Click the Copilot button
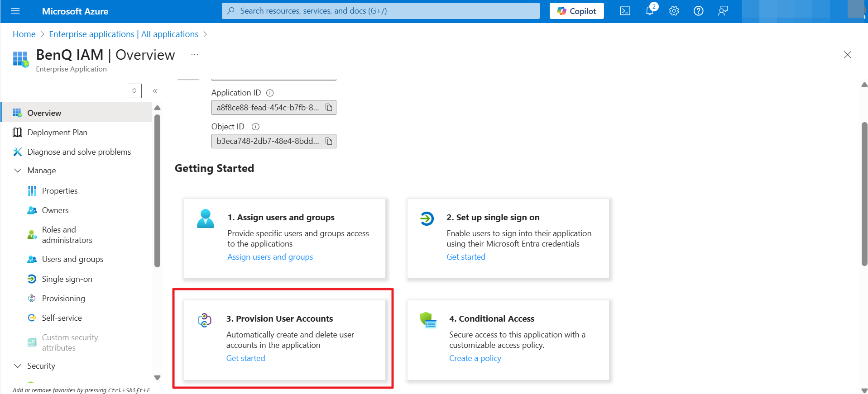The height and width of the screenshot is (394, 868). tap(576, 11)
